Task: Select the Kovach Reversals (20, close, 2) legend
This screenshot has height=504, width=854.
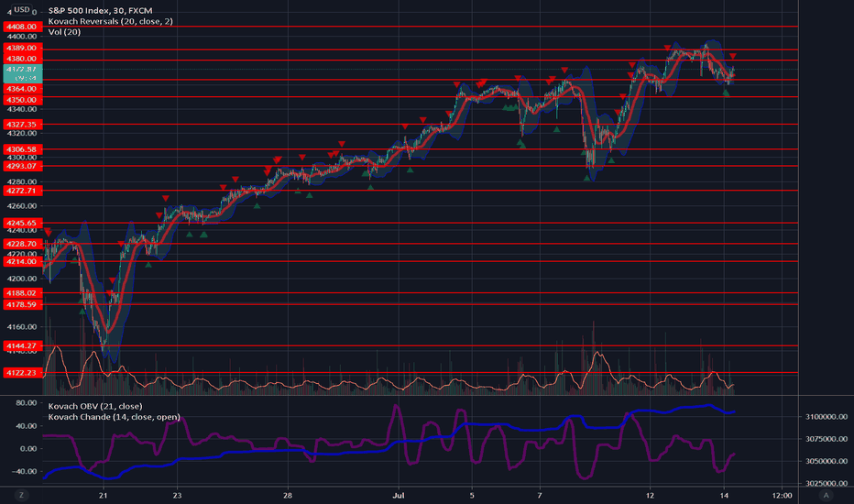Action: (x=111, y=21)
